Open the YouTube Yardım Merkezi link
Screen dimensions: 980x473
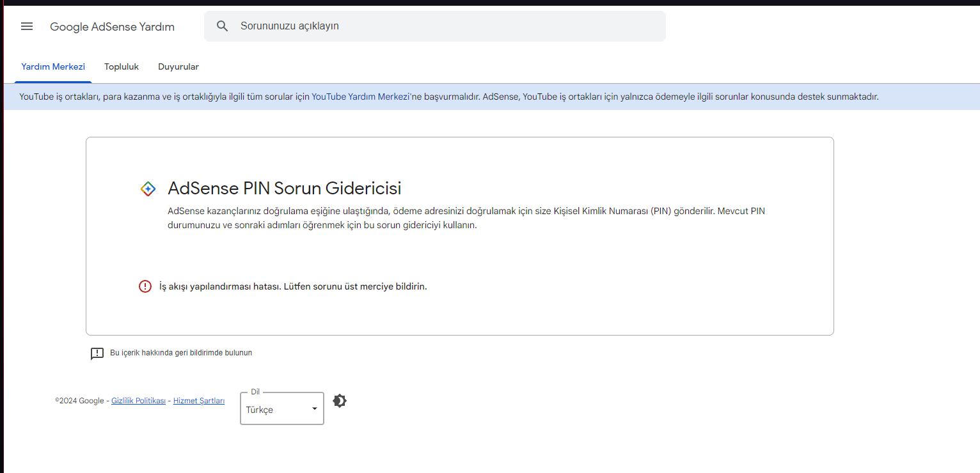pos(360,97)
